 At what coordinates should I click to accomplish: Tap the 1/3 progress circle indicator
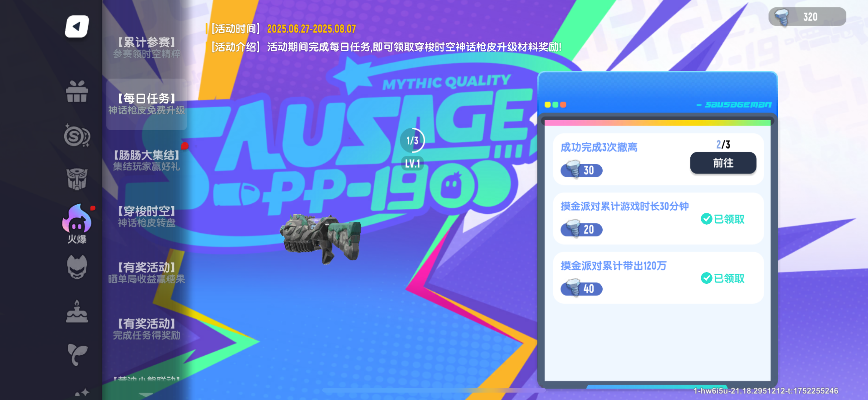412,140
